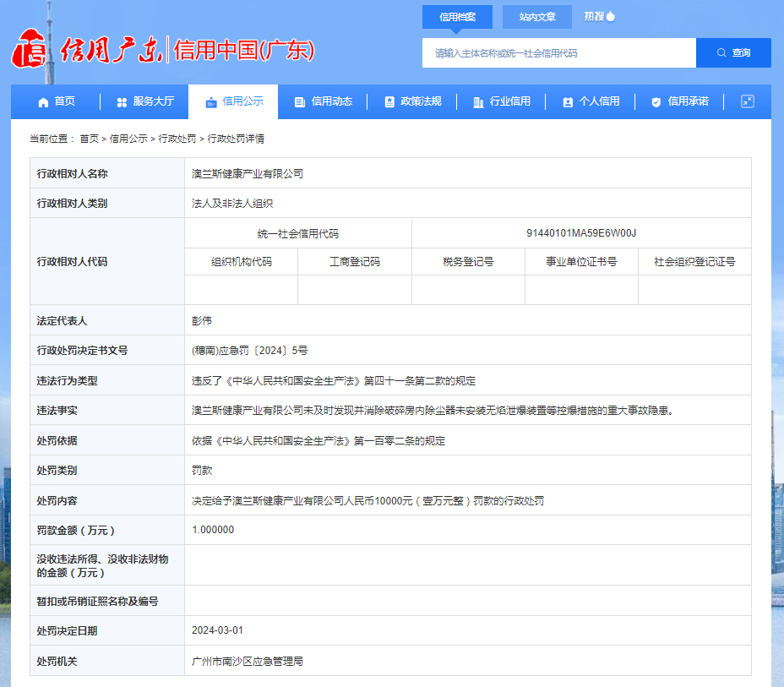Click the 税务登记号 header cell
The width and height of the screenshot is (784, 687).
(x=468, y=261)
